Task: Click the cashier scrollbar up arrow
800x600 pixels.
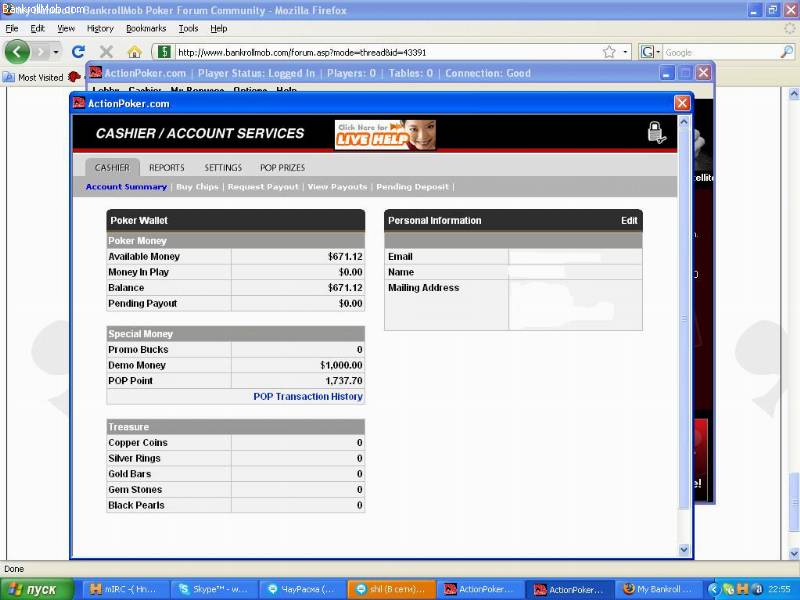Action: [x=684, y=122]
